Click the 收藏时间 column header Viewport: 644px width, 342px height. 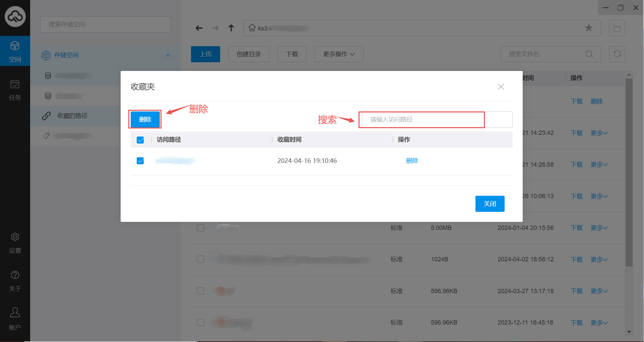[x=289, y=140]
